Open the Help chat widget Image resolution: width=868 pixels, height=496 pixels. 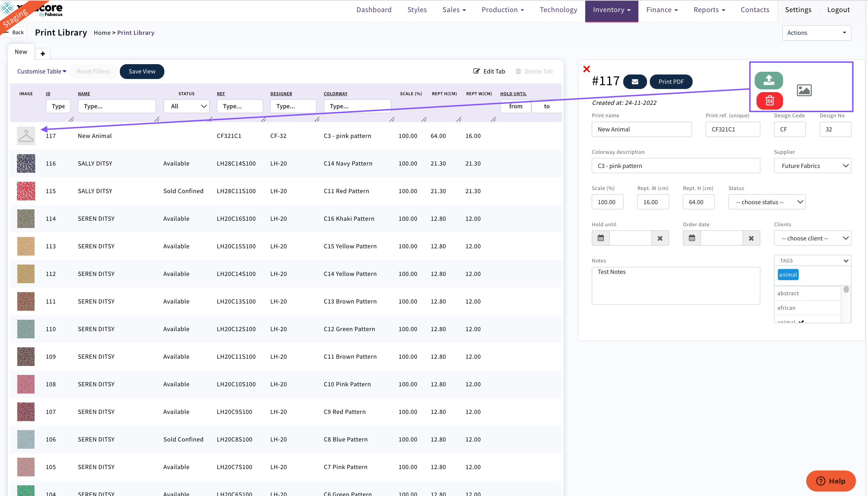pos(831,481)
